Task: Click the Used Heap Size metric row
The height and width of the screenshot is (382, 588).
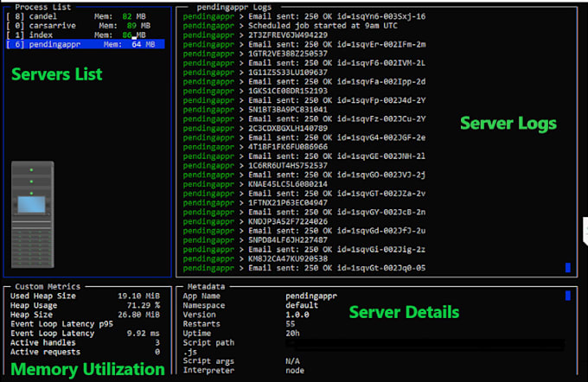Action: pos(85,296)
